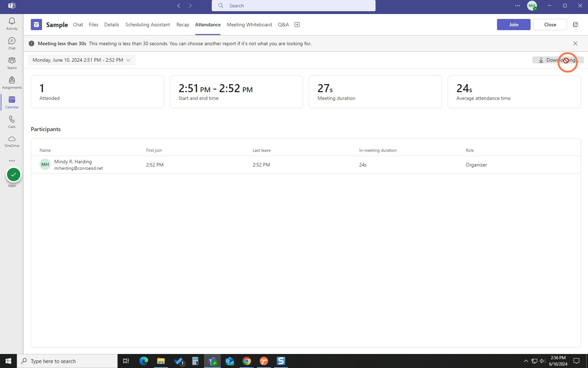The image size is (588, 368).
Task: Click the Windows taskbar search box
Action: [x=67, y=361]
